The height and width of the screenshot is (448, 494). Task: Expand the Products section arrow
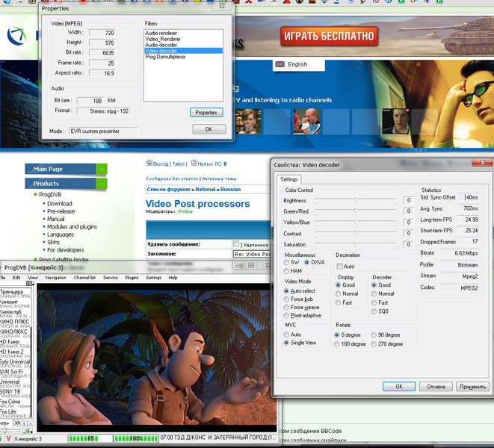[101, 183]
